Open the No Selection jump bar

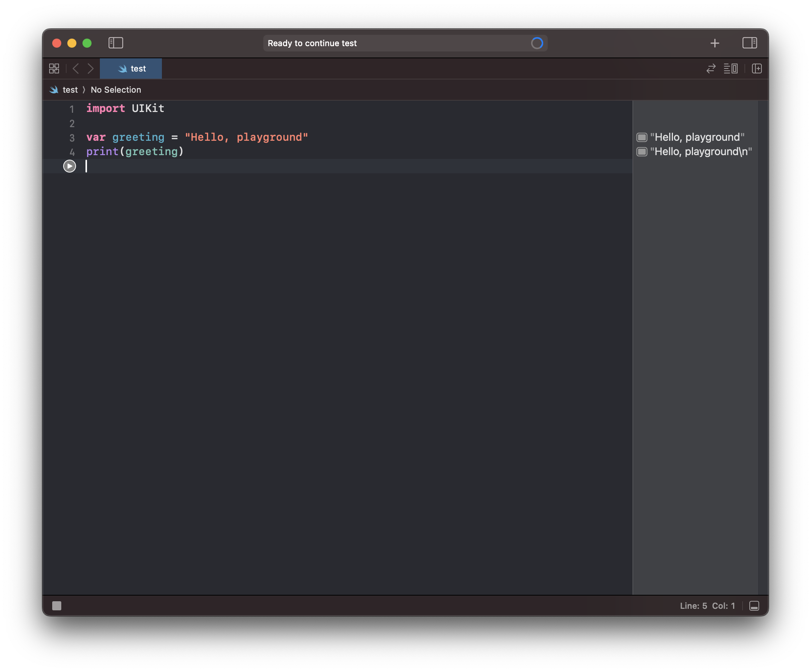[115, 90]
